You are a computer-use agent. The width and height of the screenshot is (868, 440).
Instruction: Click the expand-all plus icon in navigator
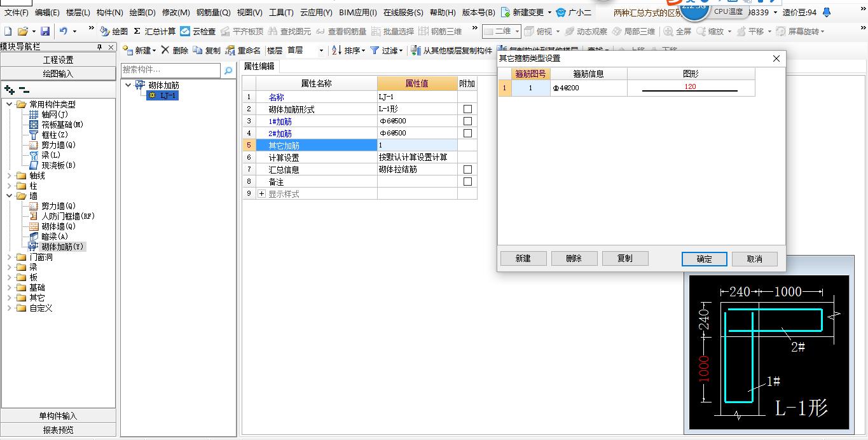coord(9,90)
